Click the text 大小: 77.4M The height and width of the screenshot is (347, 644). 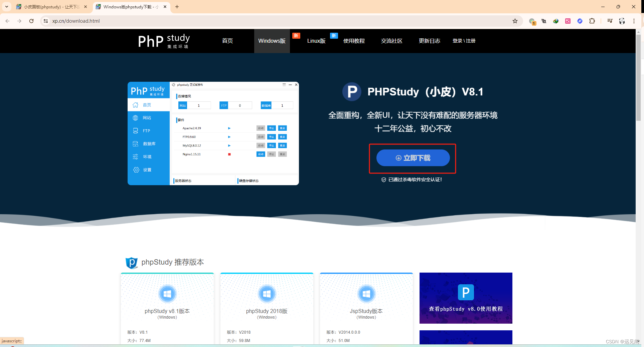(x=139, y=341)
